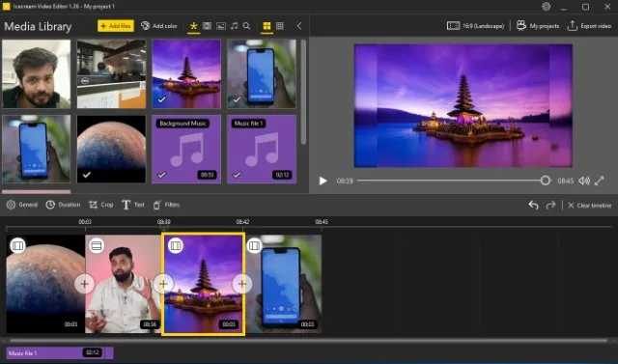This screenshot has height=364, width=618.
Task: Click the media library vertical scrollbar
Action: tap(303, 92)
